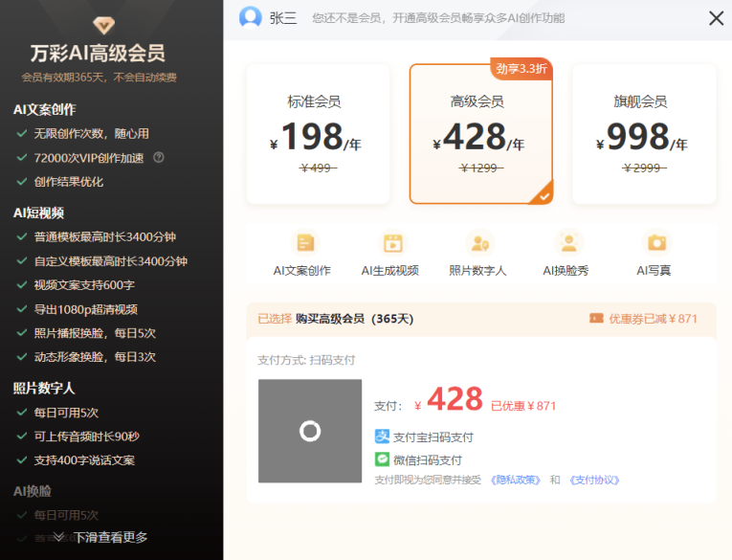
Task: Click the AI写真 camera icon
Action: tap(655, 243)
